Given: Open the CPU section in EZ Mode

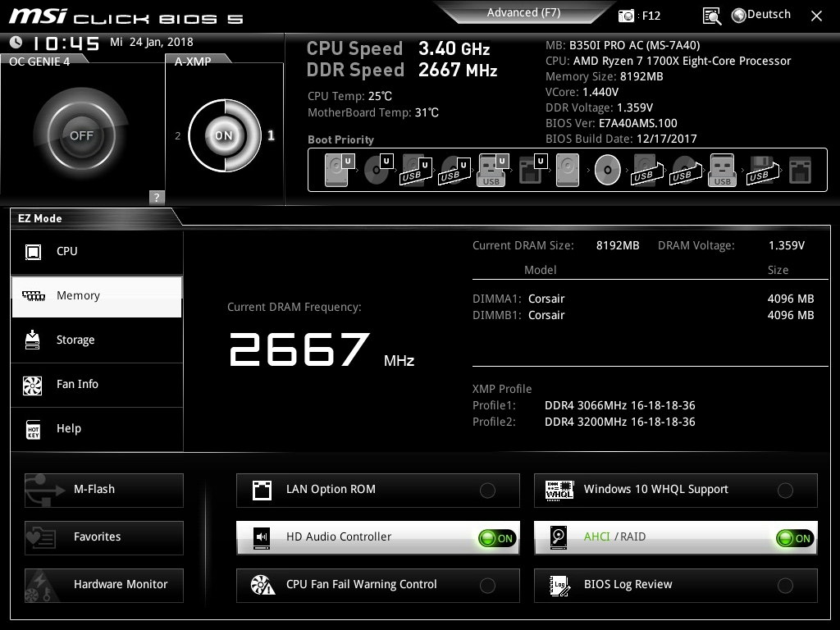Looking at the screenshot, I should pos(97,252).
